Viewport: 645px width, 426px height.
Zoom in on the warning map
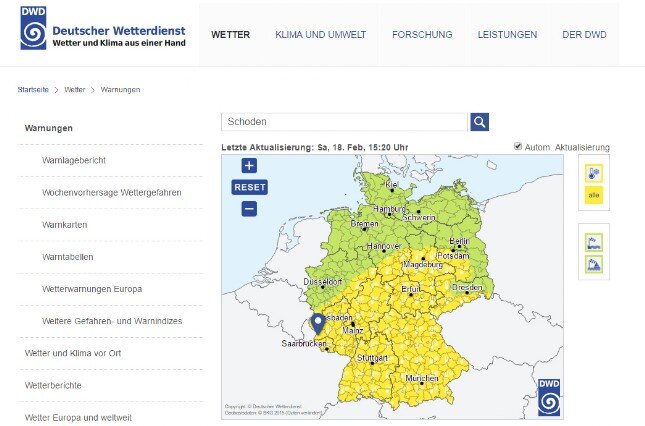click(249, 166)
